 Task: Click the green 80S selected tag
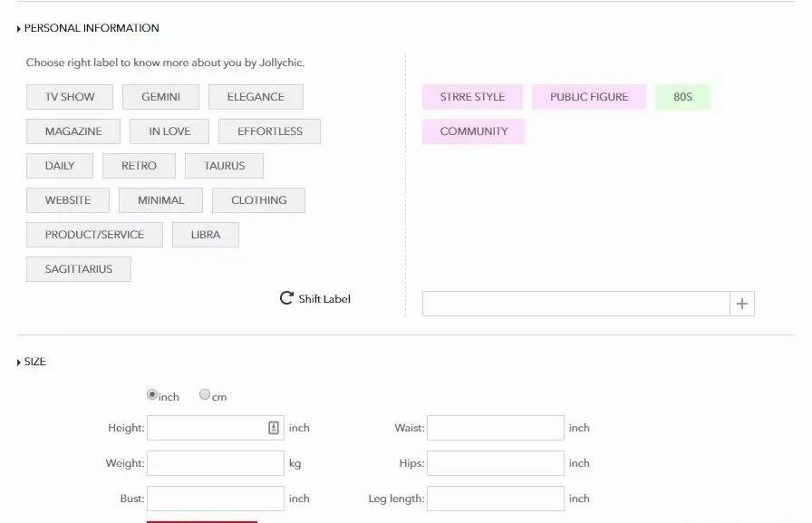point(682,97)
